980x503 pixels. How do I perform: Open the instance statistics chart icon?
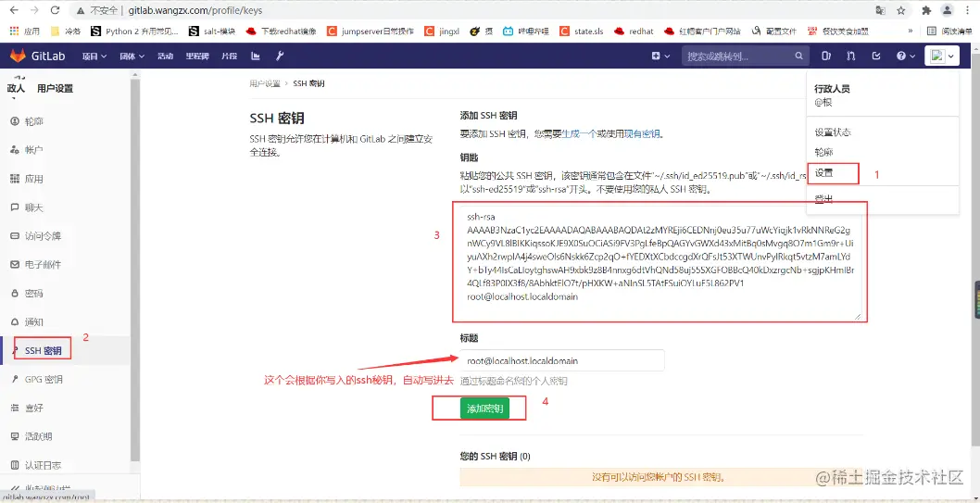point(255,56)
